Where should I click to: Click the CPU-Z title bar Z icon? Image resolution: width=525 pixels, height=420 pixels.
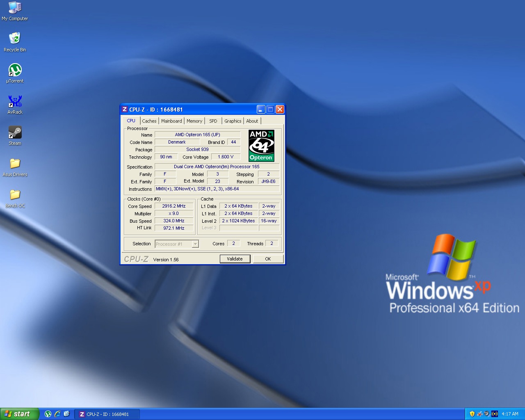(x=125, y=109)
